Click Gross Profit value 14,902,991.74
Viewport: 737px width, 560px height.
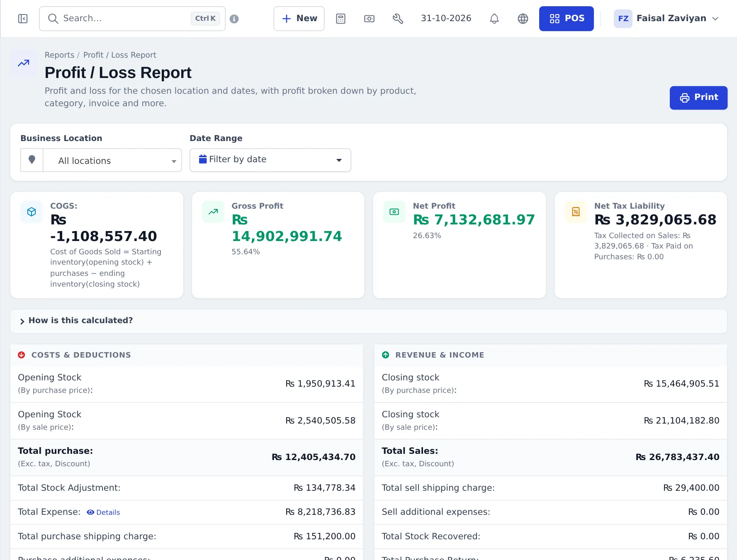pyautogui.click(x=287, y=236)
